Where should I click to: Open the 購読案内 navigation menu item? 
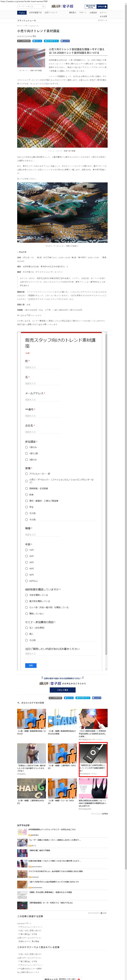point(72,13)
